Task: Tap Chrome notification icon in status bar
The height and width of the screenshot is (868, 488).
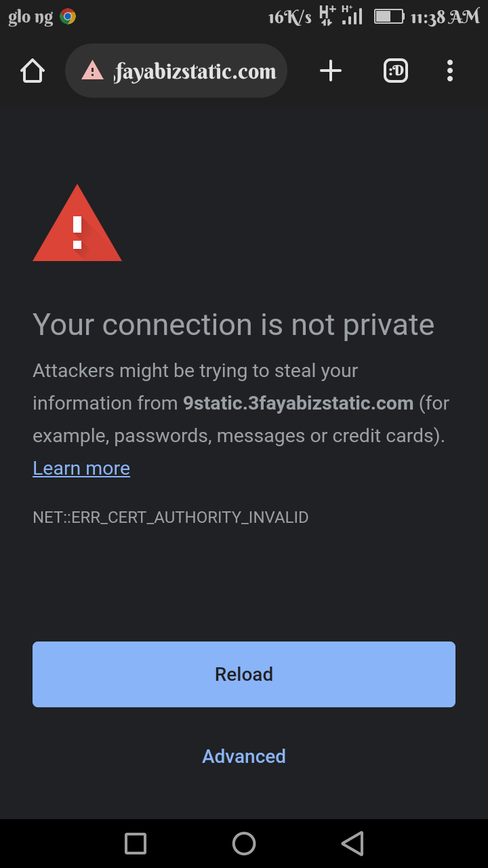Action: click(x=68, y=17)
